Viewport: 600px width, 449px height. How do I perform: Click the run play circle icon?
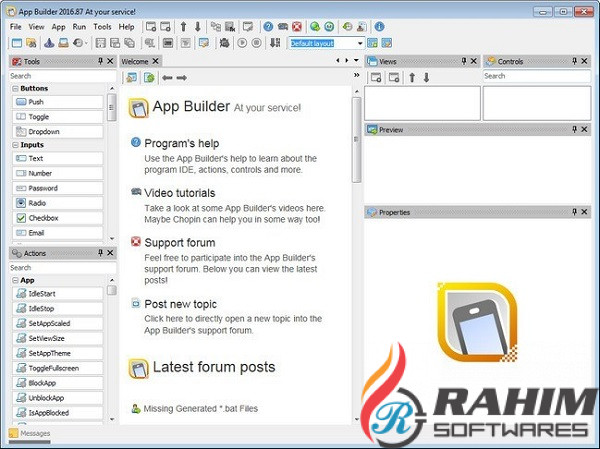[242, 43]
